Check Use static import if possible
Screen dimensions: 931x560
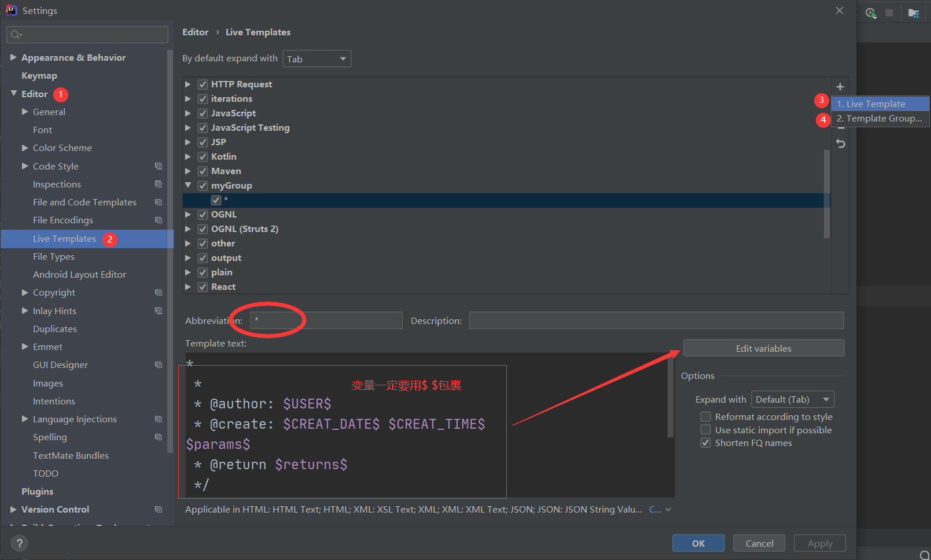705,429
